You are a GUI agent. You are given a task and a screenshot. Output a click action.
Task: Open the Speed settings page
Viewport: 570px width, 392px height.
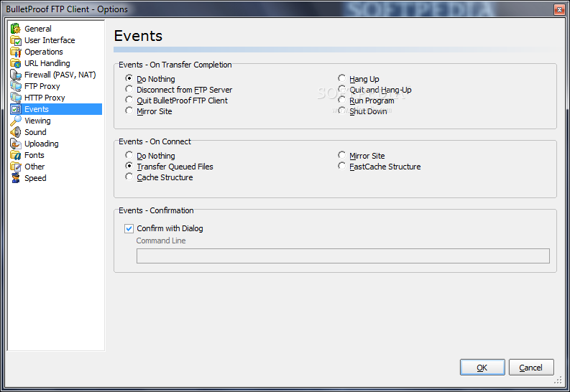[x=35, y=178]
